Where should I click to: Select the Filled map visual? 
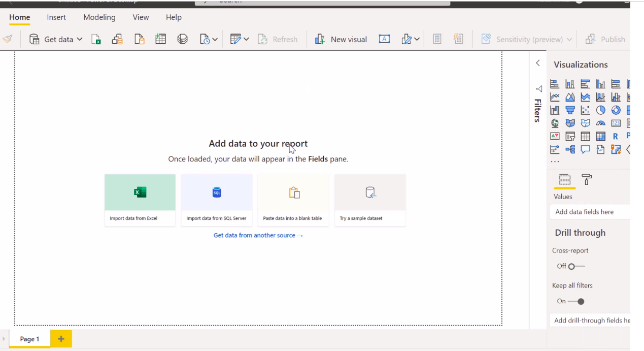click(570, 123)
